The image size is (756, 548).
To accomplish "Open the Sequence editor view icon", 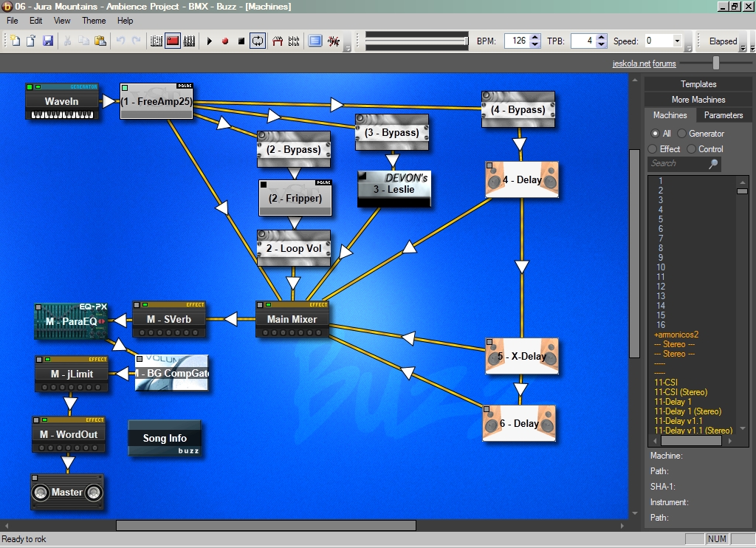I will (x=189, y=41).
